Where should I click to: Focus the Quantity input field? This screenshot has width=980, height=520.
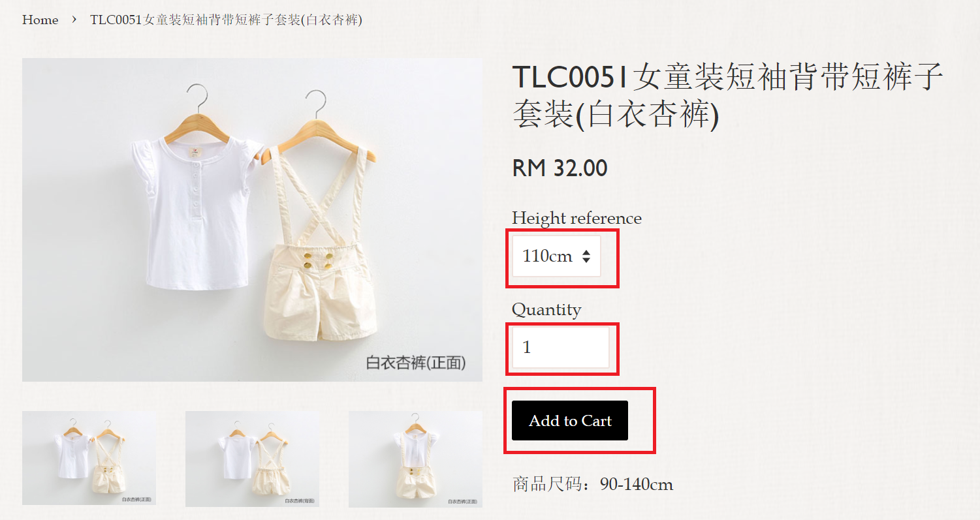pos(560,347)
